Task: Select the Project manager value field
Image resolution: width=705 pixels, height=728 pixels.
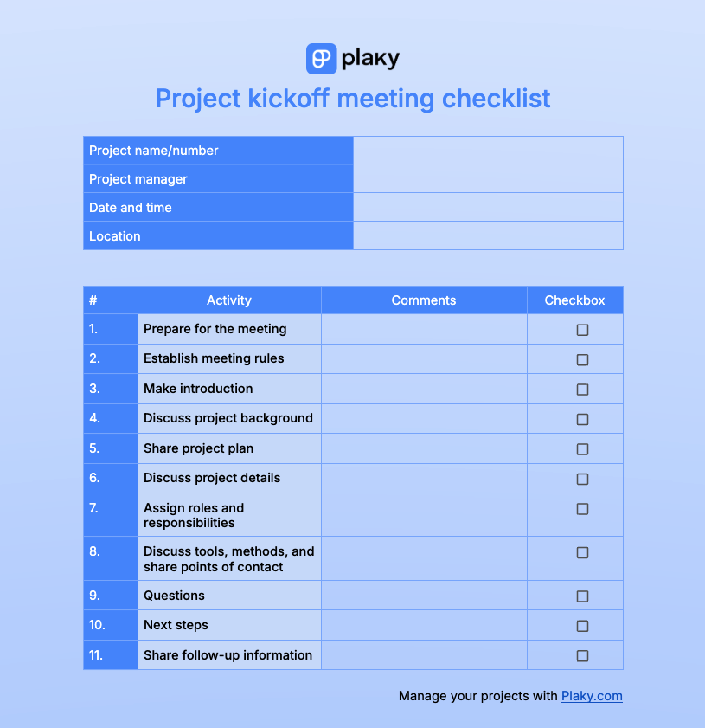Action: coord(488,179)
